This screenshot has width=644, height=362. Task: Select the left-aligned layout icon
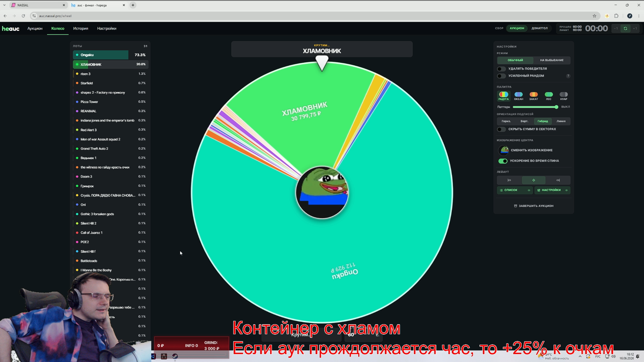509,180
